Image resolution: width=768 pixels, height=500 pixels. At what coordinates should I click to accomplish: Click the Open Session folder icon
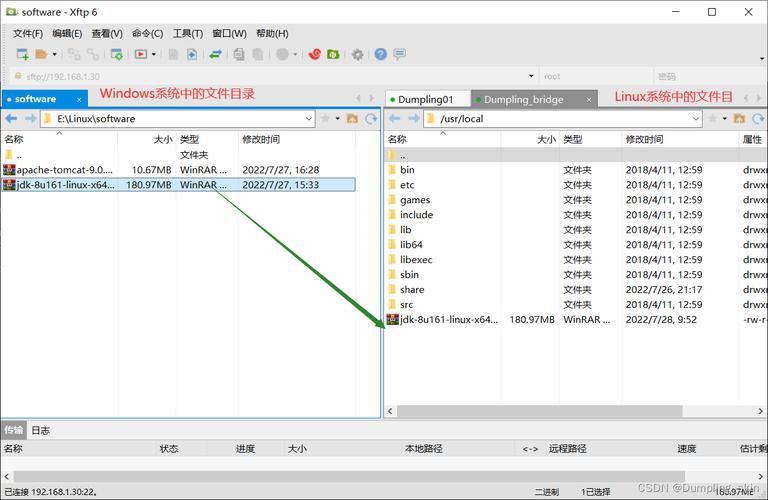click(41, 54)
